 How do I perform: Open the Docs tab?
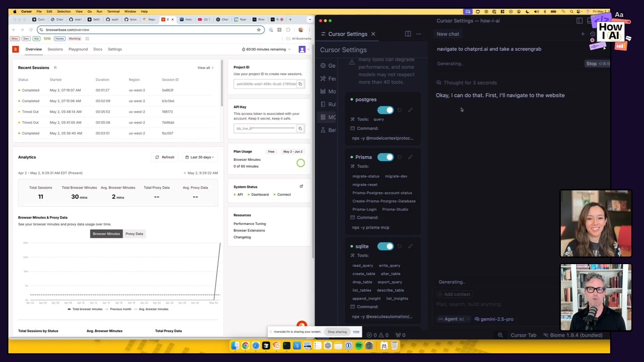point(98,49)
